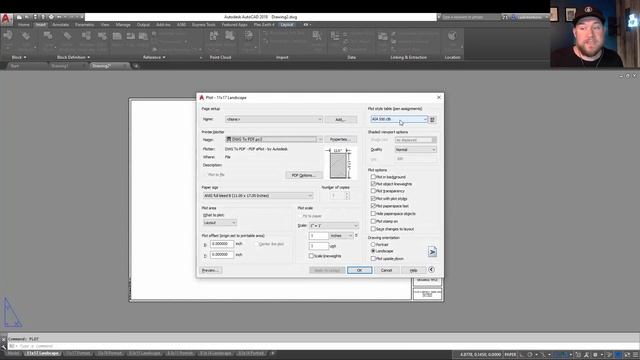Viewport: 640px width, 360px height.
Task: Enable Scale lineweights checkbox
Action: click(x=311, y=256)
